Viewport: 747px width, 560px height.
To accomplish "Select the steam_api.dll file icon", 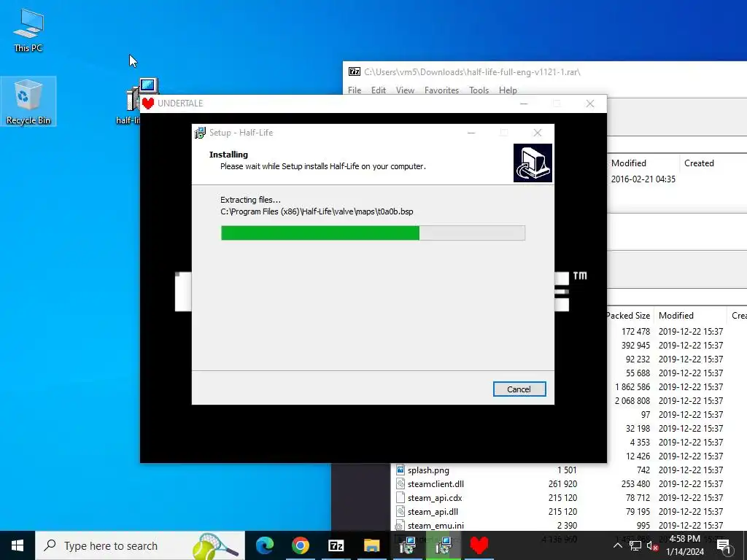I will (x=400, y=511).
